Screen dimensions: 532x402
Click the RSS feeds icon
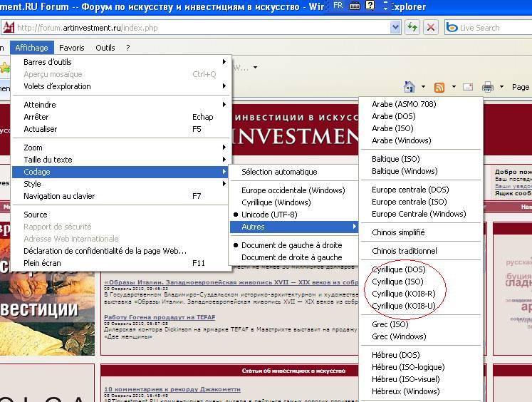coord(439,87)
